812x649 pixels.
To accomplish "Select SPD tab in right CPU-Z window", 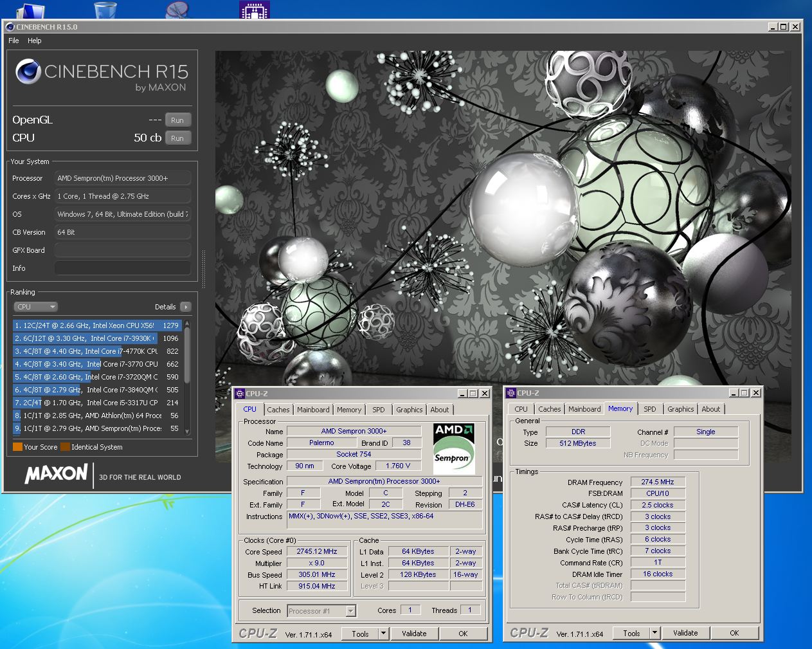I will [650, 409].
